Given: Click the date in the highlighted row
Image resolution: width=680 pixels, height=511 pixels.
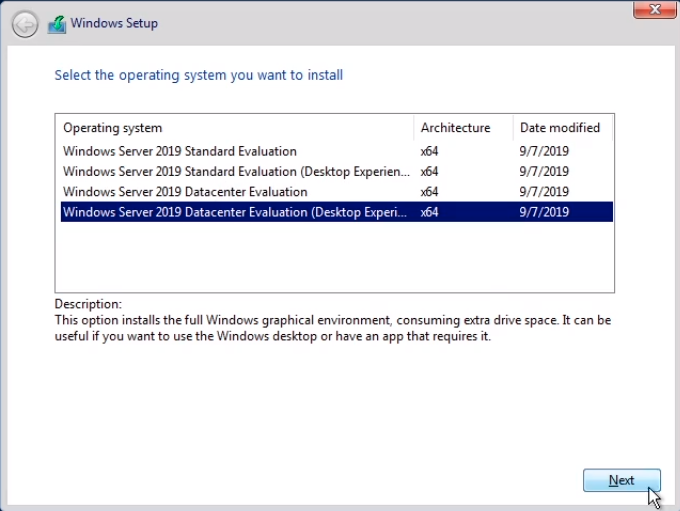Looking at the screenshot, I should coord(544,212).
